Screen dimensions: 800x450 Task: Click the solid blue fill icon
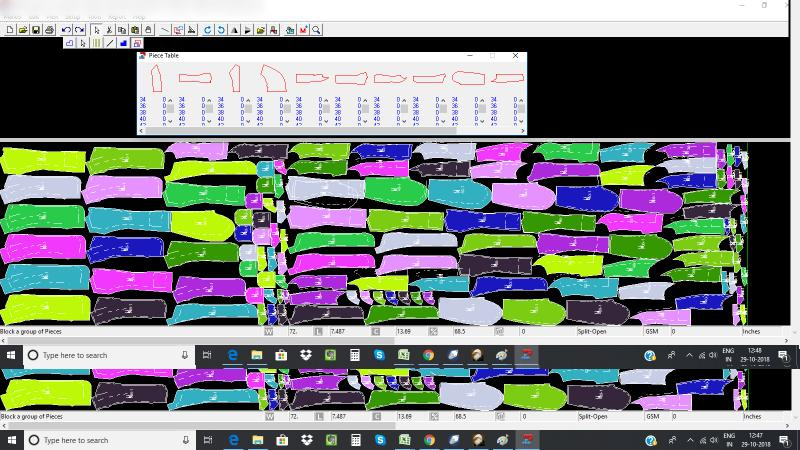[x=123, y=43]
